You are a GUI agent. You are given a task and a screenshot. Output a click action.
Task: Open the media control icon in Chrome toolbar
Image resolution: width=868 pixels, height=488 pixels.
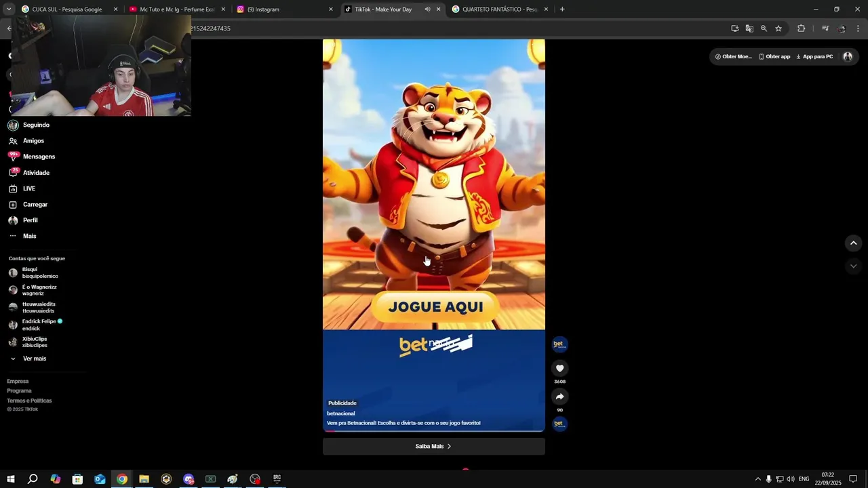tap(825, 28)
